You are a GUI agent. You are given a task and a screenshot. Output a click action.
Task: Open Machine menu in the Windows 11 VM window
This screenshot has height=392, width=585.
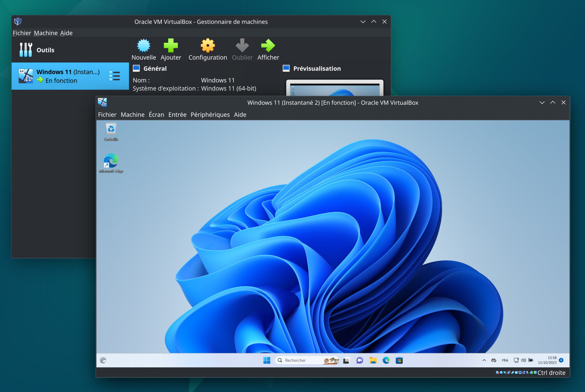coord(133,114)
